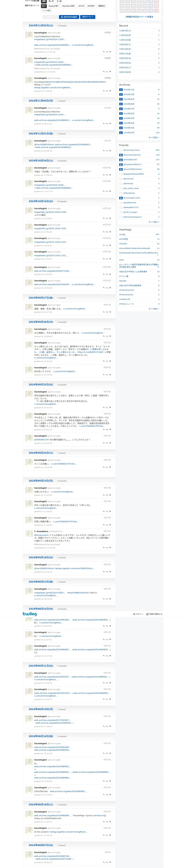
Task: Toggle the RTを除く filter
Action: (92, 6)
